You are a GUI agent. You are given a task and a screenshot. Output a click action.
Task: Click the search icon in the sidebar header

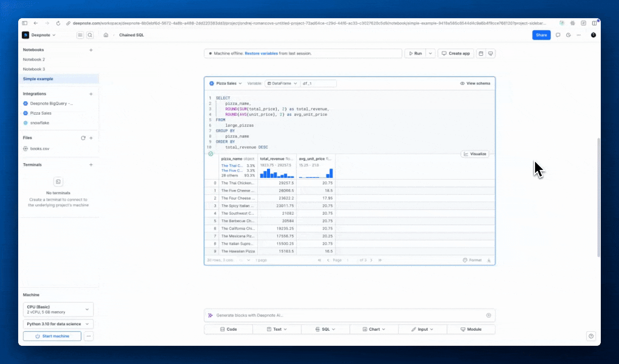(90, 35)
